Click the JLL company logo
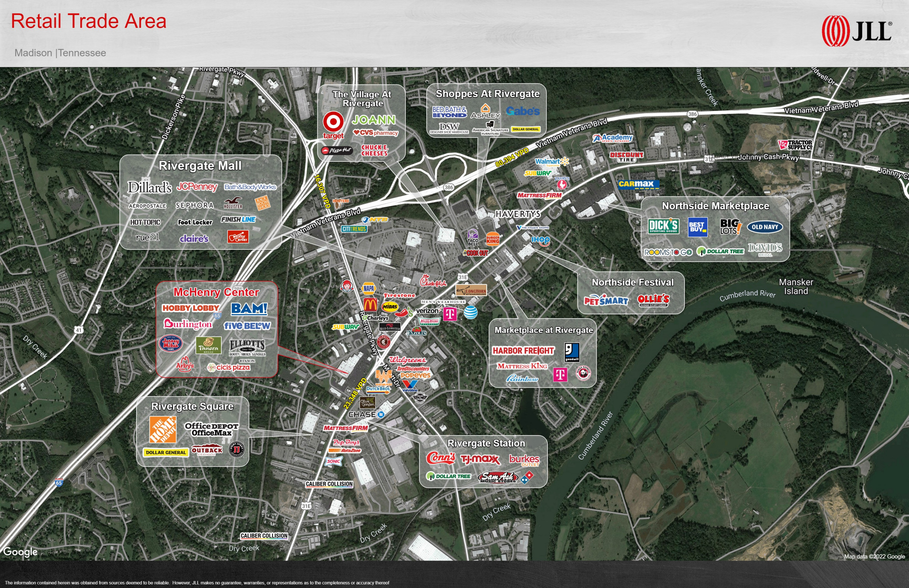 (x=856, y=31)
